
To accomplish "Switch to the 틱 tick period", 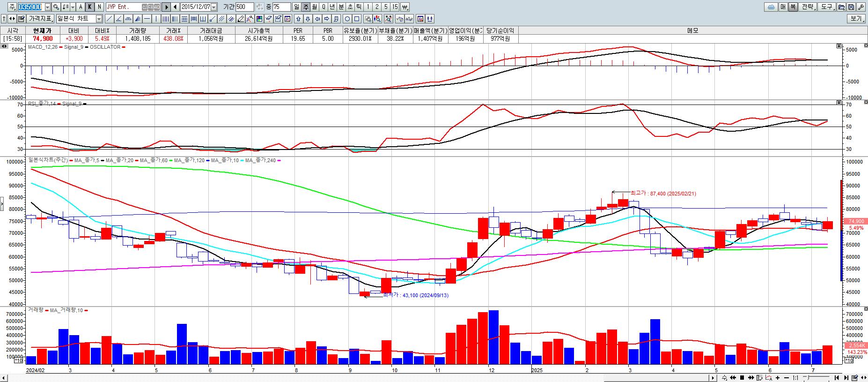I will tap(359, 7).
